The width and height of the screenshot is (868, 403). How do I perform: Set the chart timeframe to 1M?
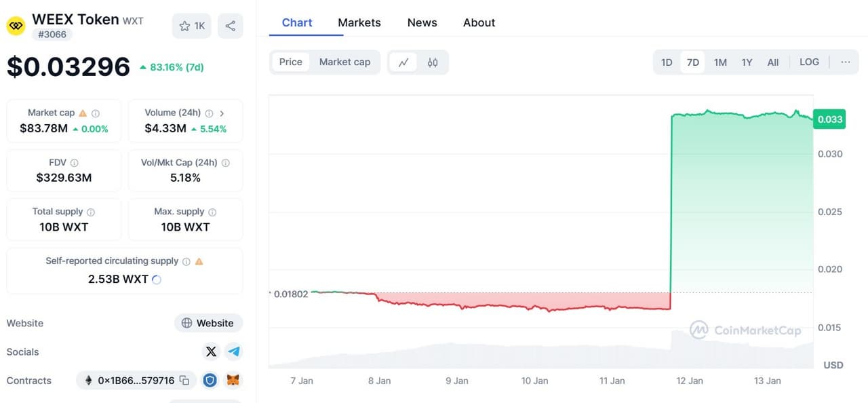tap(719, 62)
